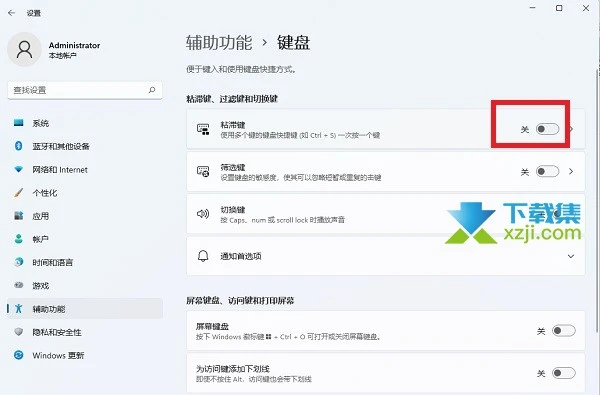Click the 应用 apps icon

coord(18,216)
